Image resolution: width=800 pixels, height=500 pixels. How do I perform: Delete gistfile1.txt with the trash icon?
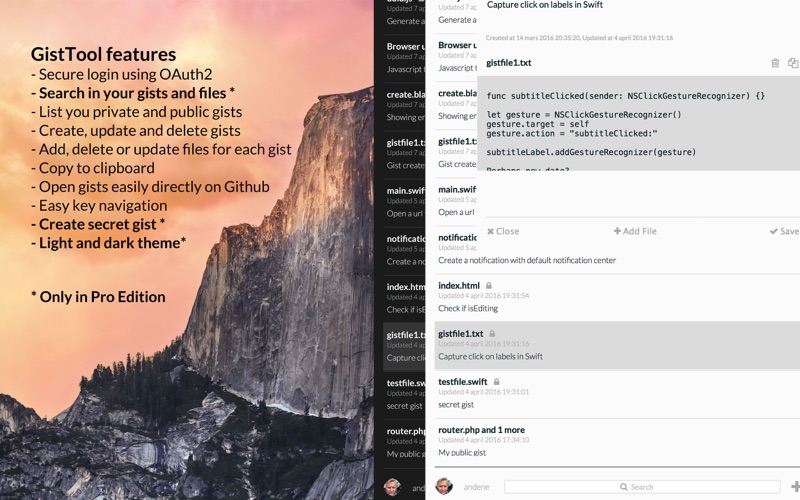click(x=775, y=63)
